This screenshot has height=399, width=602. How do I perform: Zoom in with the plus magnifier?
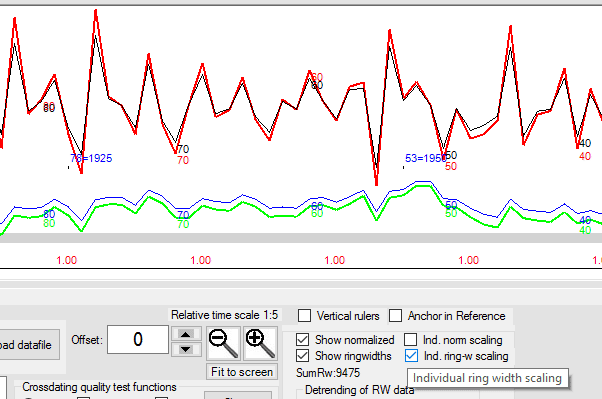pos(260,343)
